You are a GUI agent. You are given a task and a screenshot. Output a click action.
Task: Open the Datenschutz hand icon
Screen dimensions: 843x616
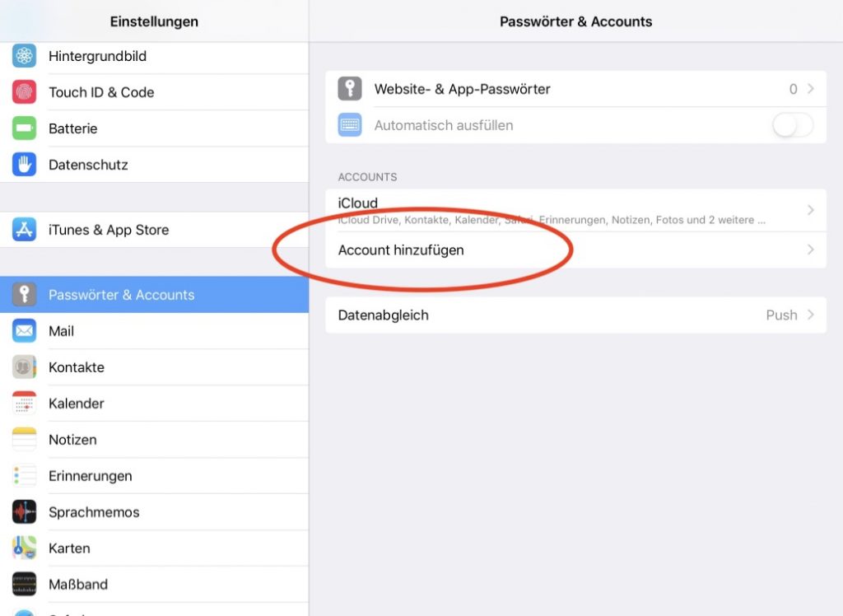[24, 165]
